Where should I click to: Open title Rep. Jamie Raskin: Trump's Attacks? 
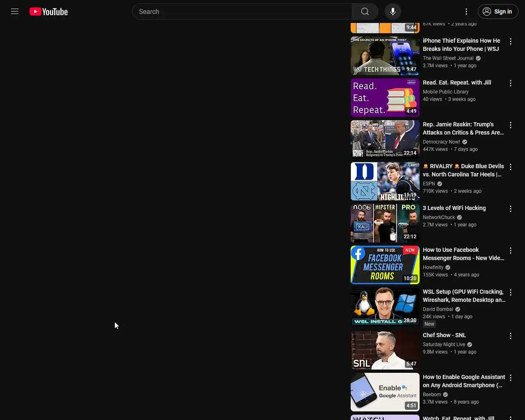click(463, 128)
